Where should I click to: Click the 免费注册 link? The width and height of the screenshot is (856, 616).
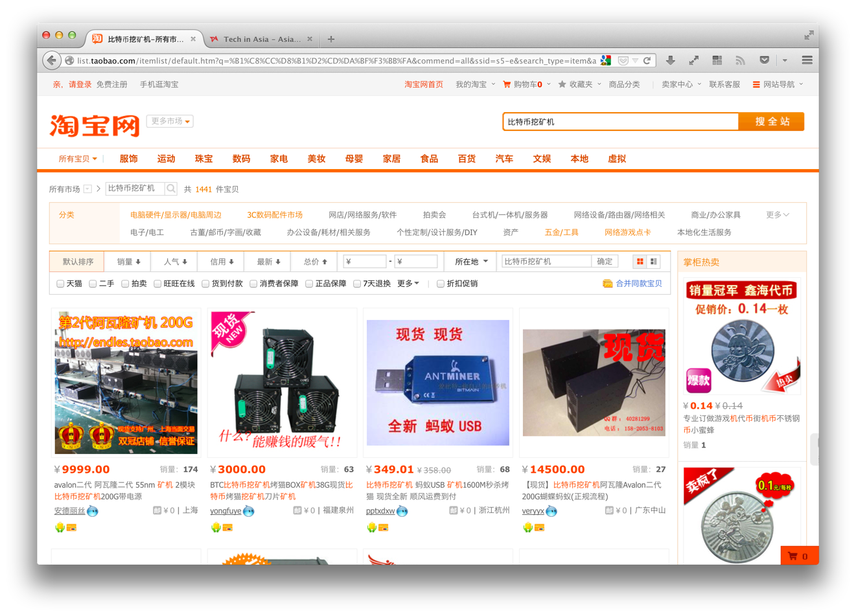tap(111, 84)
